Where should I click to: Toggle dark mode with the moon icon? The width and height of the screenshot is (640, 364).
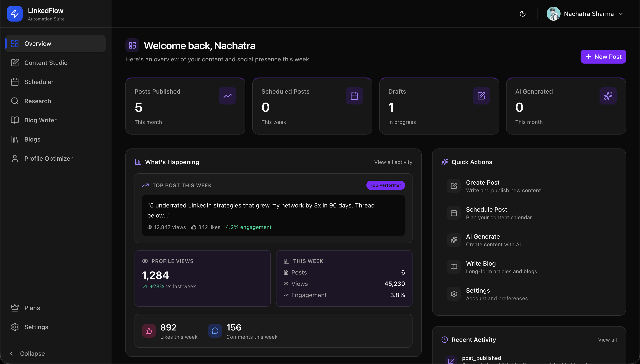(x=522, y=14)
